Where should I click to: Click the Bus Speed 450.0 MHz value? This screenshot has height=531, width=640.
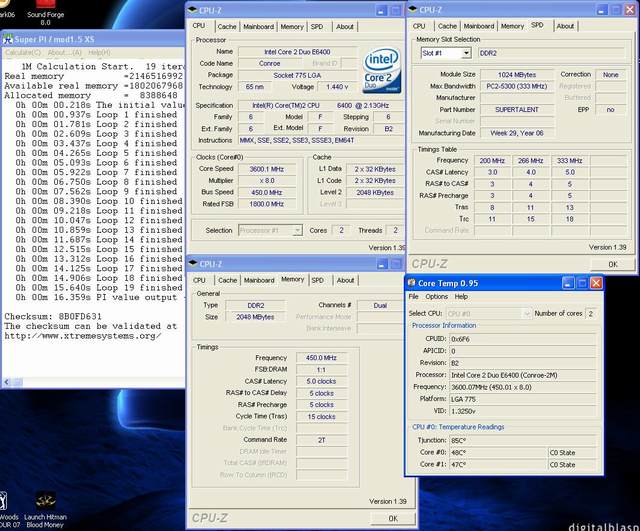[x=267, y=192]
